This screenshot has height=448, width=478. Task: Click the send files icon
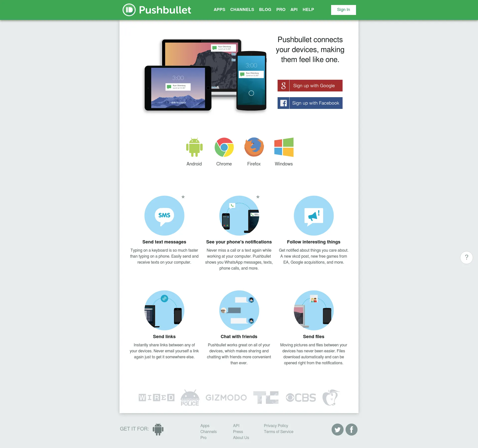coord(313,310)
